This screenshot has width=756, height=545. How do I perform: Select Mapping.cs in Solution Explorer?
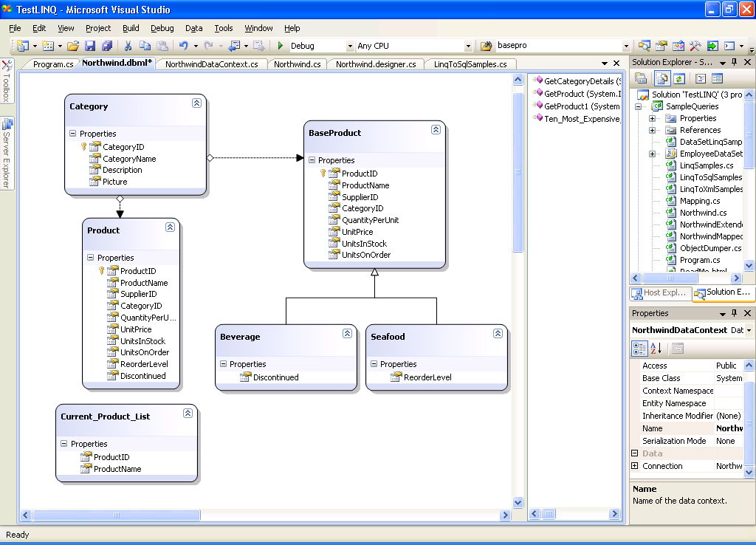click(x=700, y=201)
